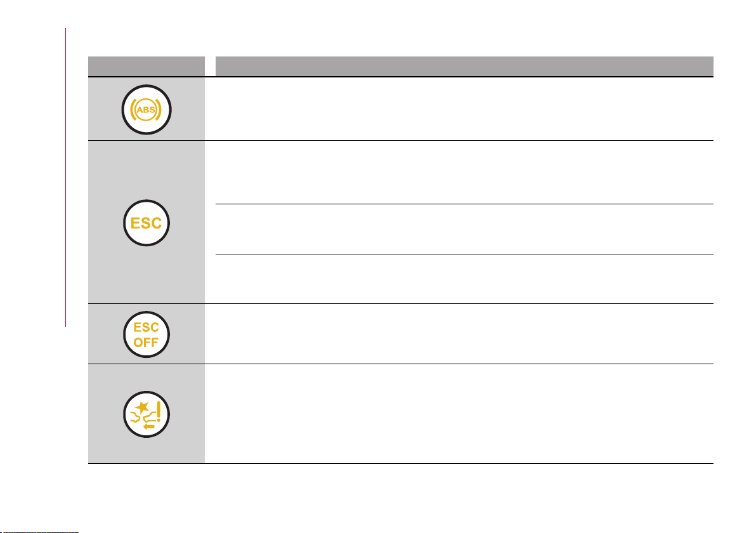Select the forward collision warning icon
Viewport: 756px width, 533px height.
[x=146, y=414]
